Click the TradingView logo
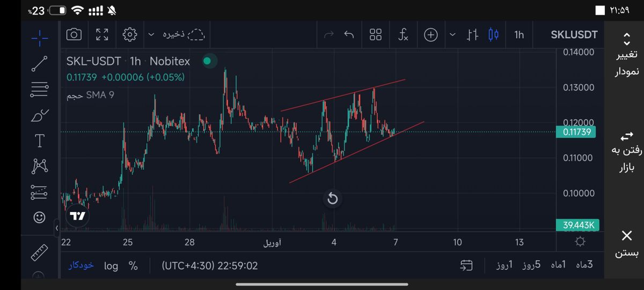 coord(77,216)
